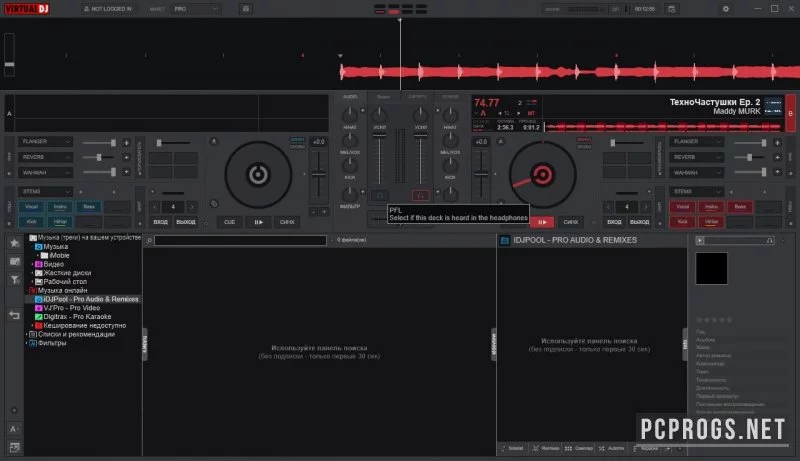Click the calendar icon next to the clock
Viewport: 800px width, 461px height.
pos(671,9)
